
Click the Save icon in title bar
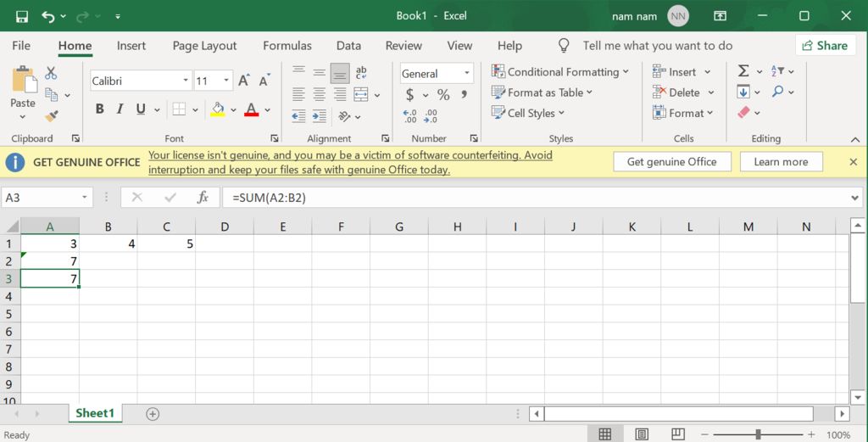(21, 16)
